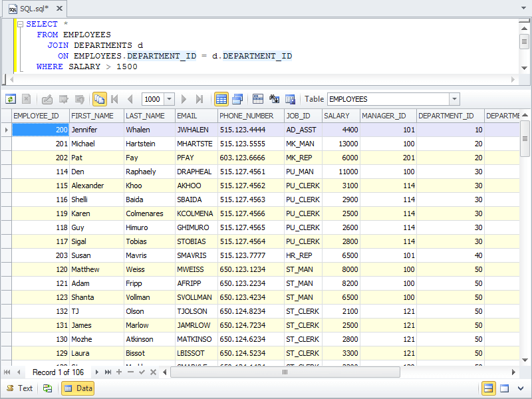The image size is (532, 399).
Task: Click the MANAGER_ID column header
Action: click(x=388, y=116)
